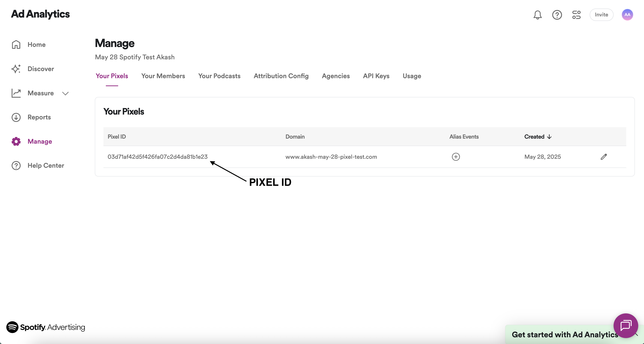Image resolution: width=644 pixels, height=344 pixels.
Task: Go to Home in the sidebar
Action: pyautogui.click(x=36, y=45)
